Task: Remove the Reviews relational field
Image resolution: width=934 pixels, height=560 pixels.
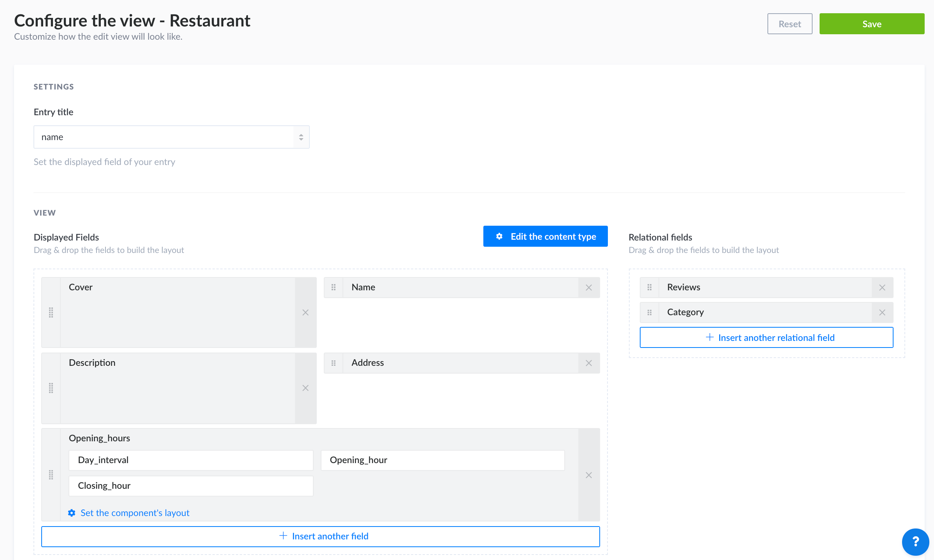Action: pyautogui.click(x=882, y=287)
